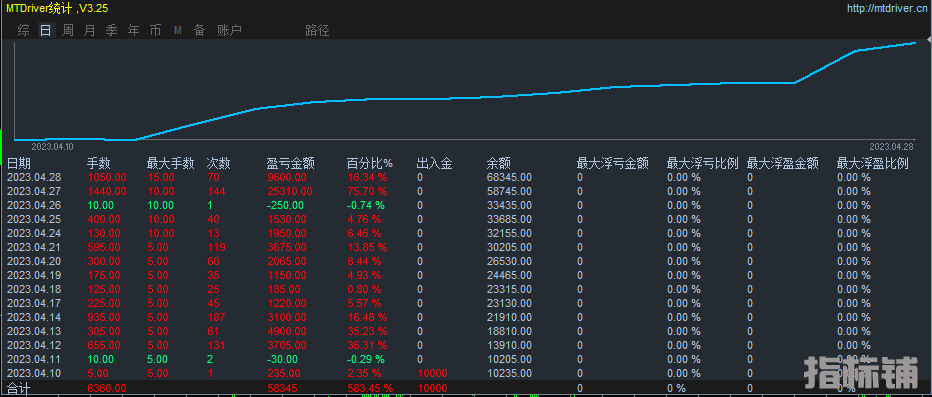Image resolution: width=932 pixels, height=397 pixels.
Task: Click loss value -250.00
Action: click(285, 205)
